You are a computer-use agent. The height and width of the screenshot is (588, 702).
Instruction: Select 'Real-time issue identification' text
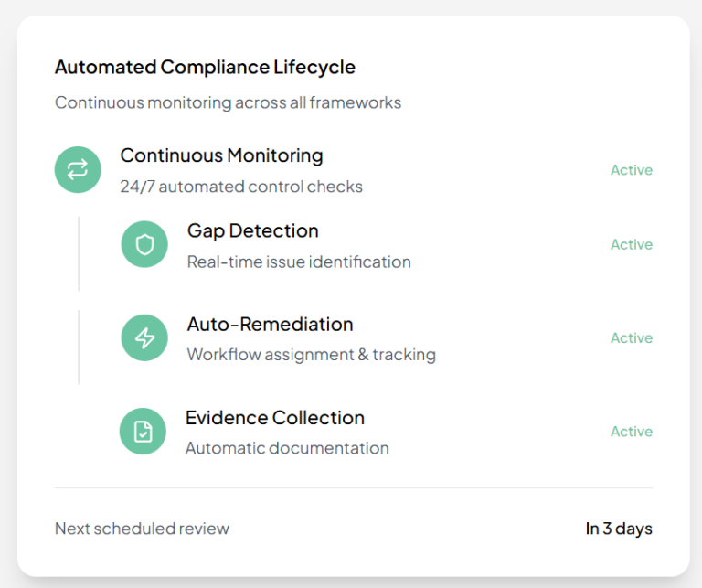pos(299,262)
